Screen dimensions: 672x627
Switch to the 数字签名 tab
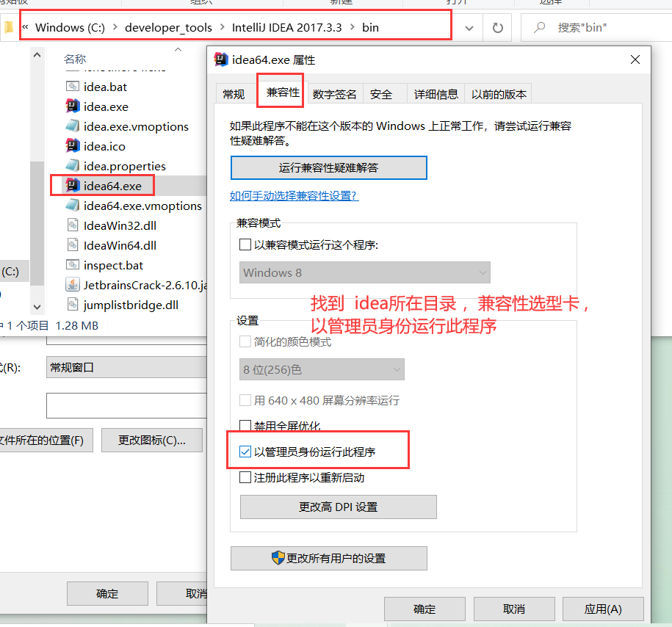tap(335, 94)
